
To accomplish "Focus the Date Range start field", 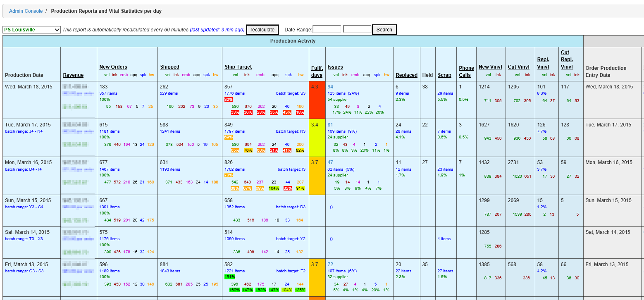I will pyautogui.click(x=327, y=29).
